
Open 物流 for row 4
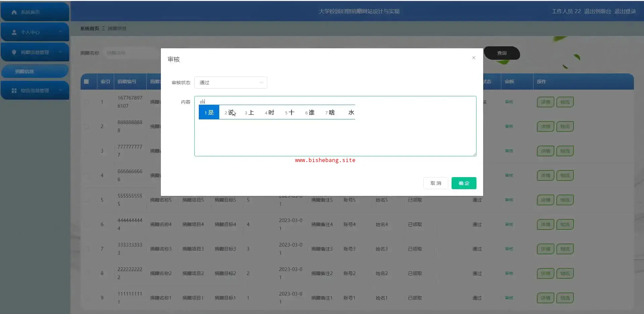pos(565,175)
